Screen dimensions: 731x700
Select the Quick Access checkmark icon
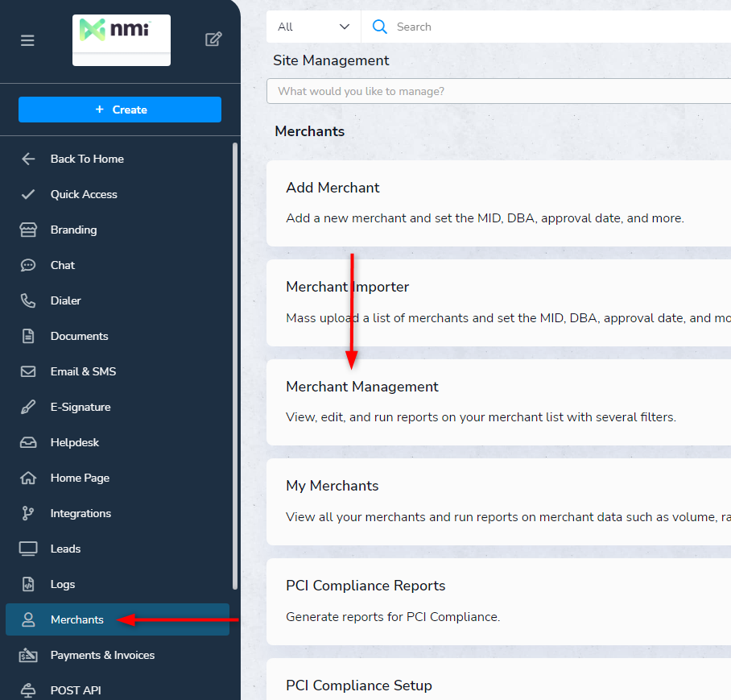coord(28,194)
